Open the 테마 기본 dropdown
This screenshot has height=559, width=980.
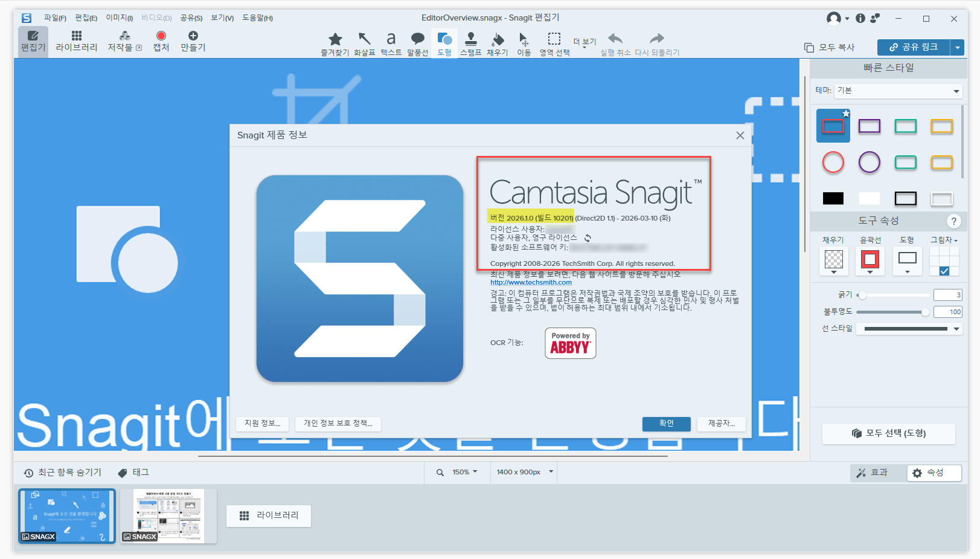pos(898,91)
